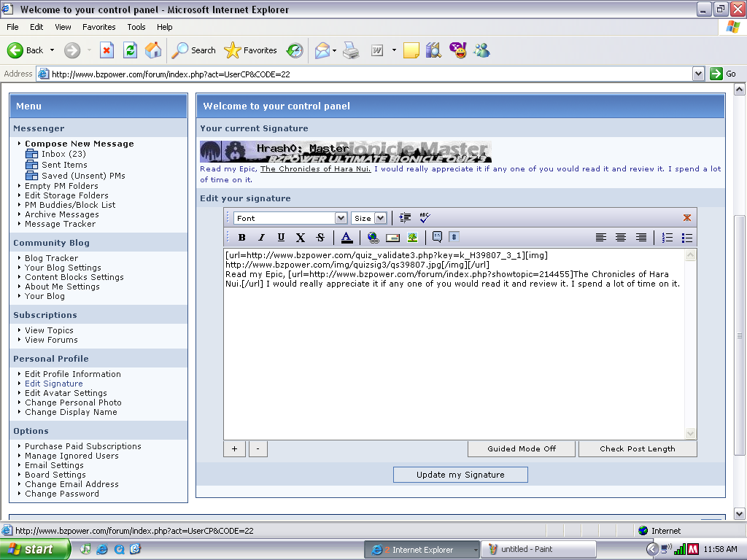This screenshot has height=560, width=747.
Task: Center align text in editor
Action: [621, 237]
